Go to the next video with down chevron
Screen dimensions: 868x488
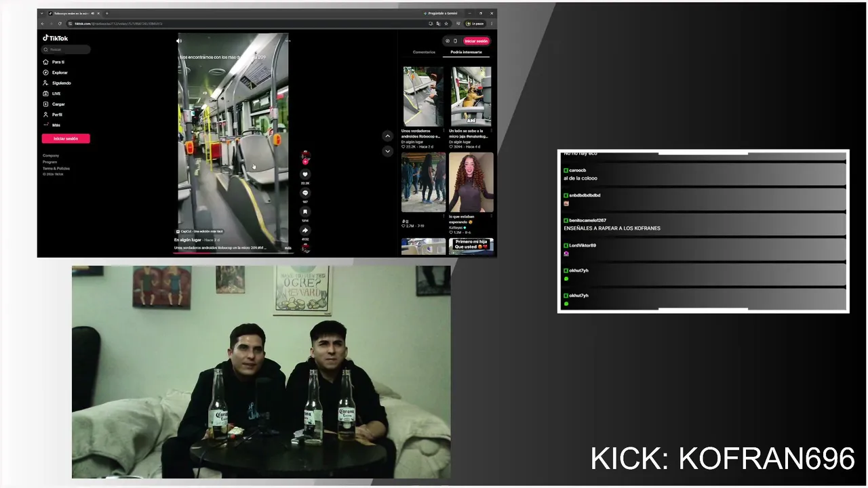coord(387,150)
